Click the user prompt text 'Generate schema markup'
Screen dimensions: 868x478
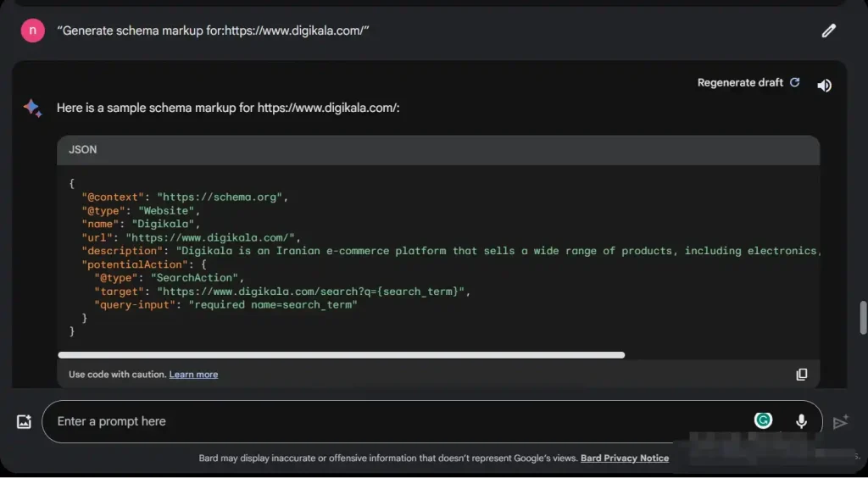tap(213, 31)
